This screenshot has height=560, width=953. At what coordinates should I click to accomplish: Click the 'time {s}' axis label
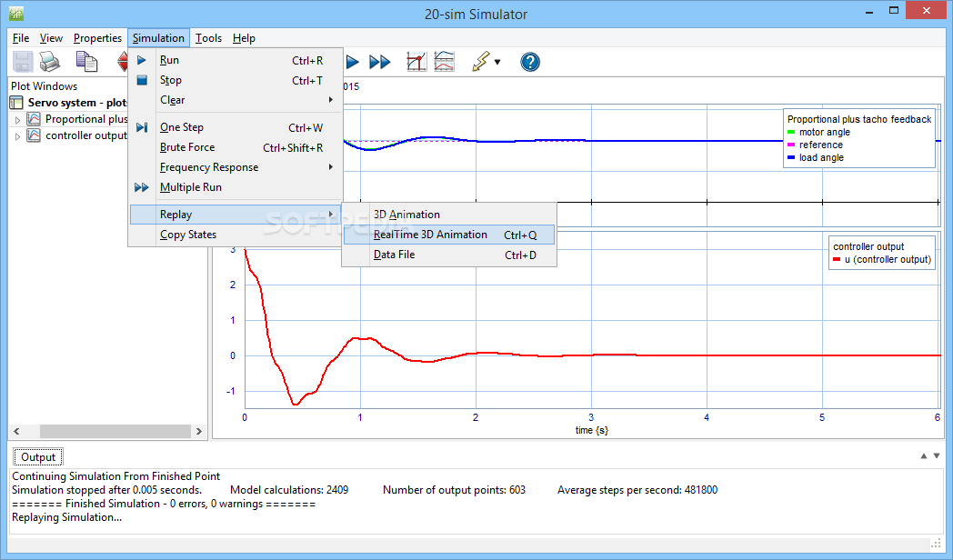[591, 430]
